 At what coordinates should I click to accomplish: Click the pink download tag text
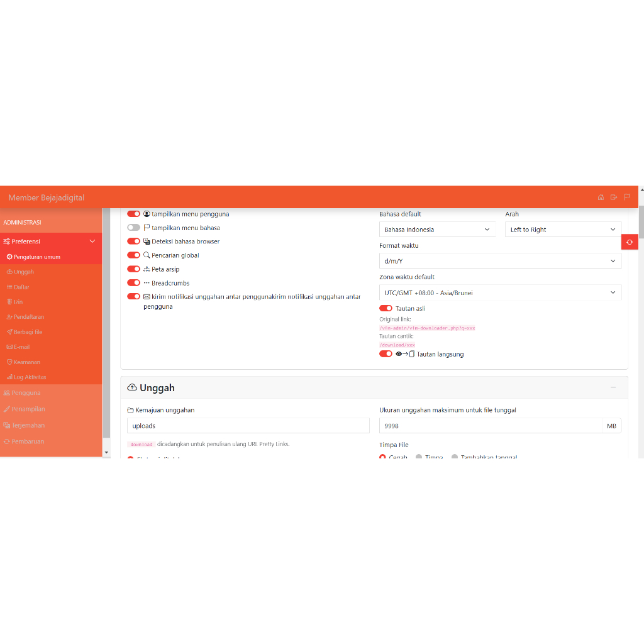pyautogui.click(x=142, y=445)
